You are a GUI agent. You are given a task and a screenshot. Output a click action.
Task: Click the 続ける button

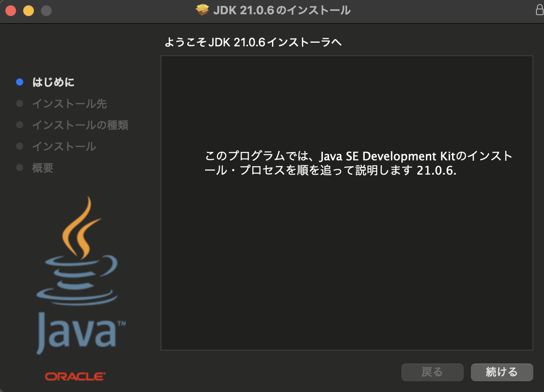pyautogui.click(x=502, y=372)
